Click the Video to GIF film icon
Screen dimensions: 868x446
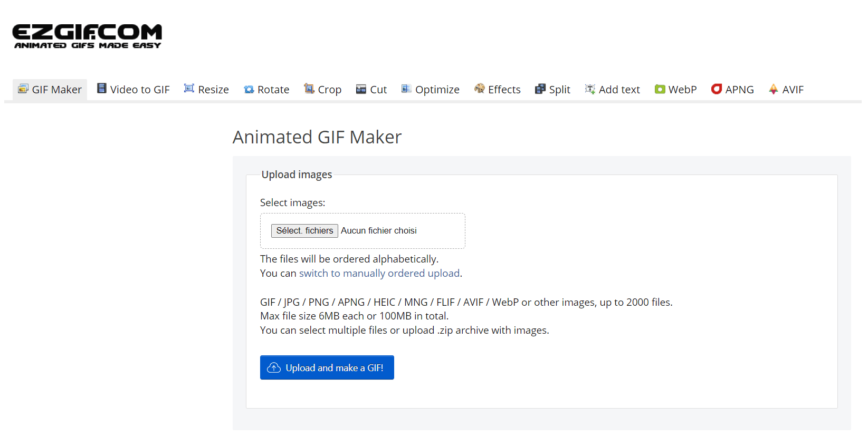(x=102, y=89)
